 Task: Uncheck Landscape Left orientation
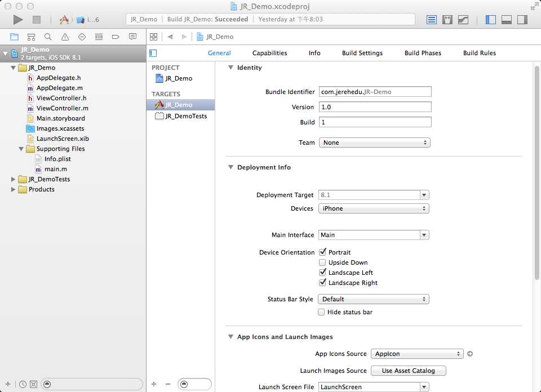(x=322, y=273)
